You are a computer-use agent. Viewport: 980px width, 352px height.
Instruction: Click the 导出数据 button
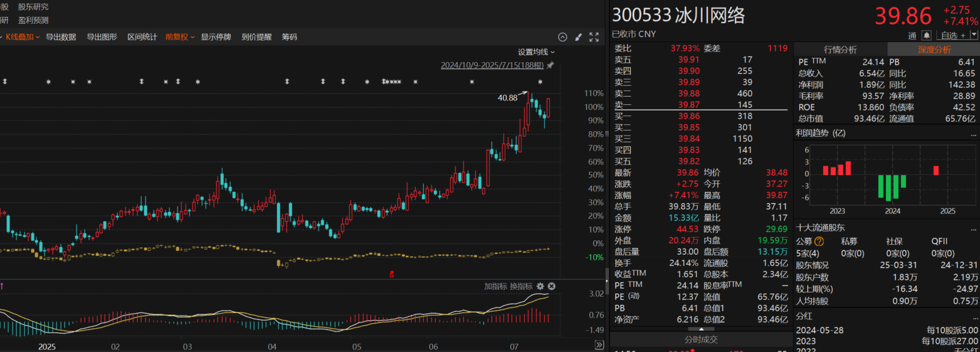[x=61, y=37]
